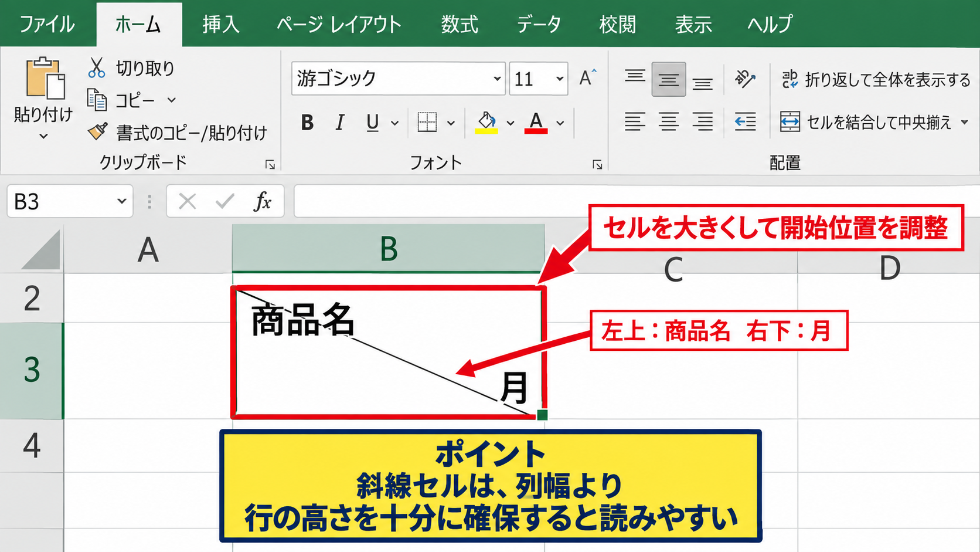Screen dimensions: 980x552
Task: Align cell text right
Action: [702, 122]
